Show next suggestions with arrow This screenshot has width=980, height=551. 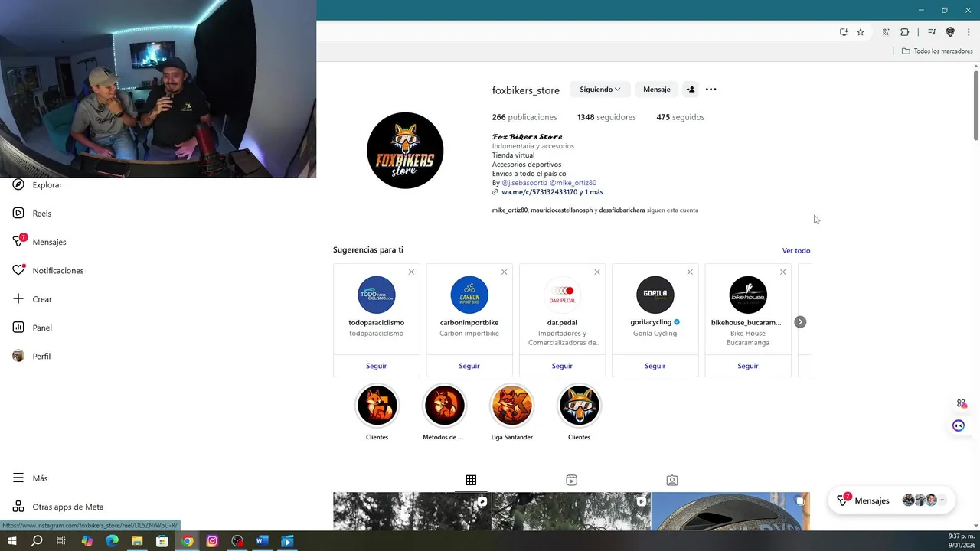tap(800, 322)
